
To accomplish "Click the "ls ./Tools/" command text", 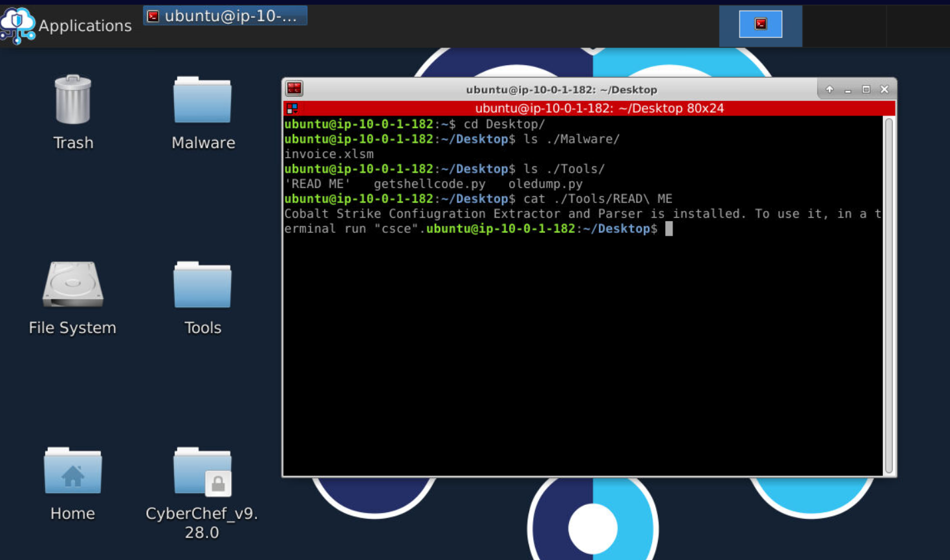I will (x=564, y=169).
